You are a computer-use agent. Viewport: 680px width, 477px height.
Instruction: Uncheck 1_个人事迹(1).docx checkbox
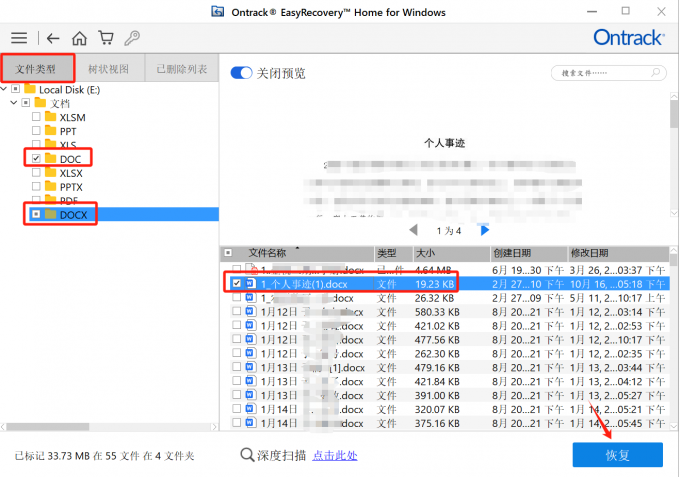[236, 284]
